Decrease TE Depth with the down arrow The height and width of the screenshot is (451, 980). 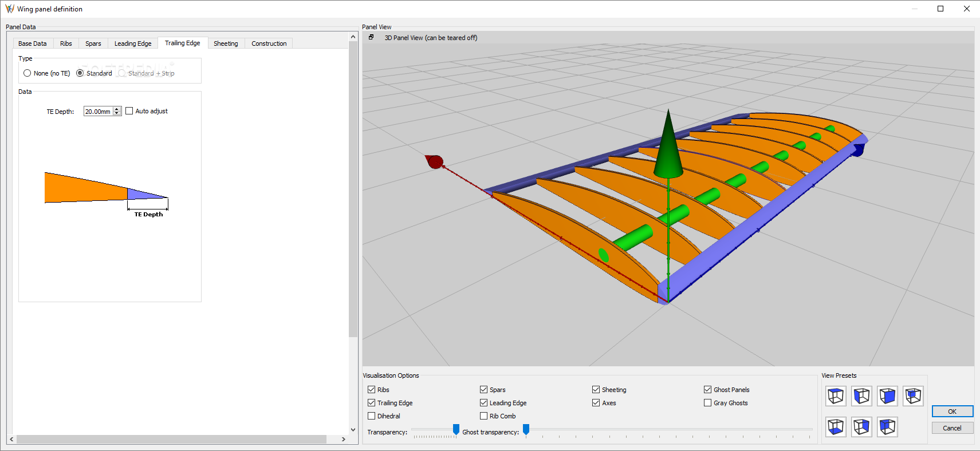click(117, 113)
